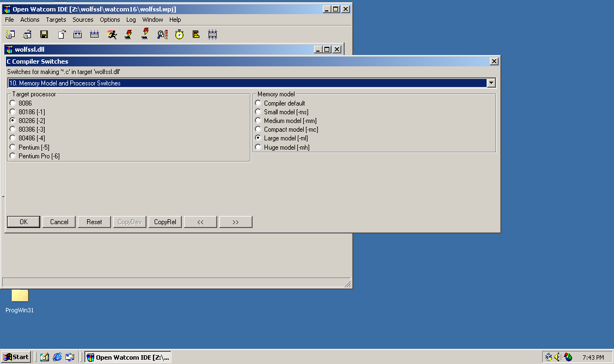Viewport: 614px width, 364px height.
Task: Open the File menu
Action: [9, 20]
